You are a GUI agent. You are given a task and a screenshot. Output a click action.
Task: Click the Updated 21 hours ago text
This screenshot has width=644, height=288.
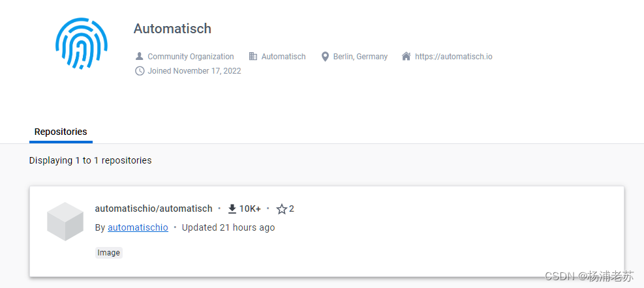point(228,227)
